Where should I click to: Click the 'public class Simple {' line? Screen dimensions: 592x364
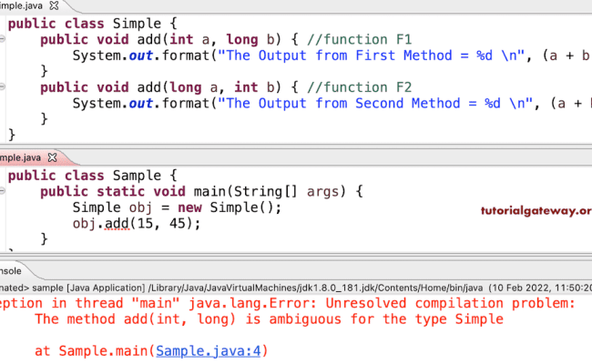pyautogui.click(x=93, y=24)
